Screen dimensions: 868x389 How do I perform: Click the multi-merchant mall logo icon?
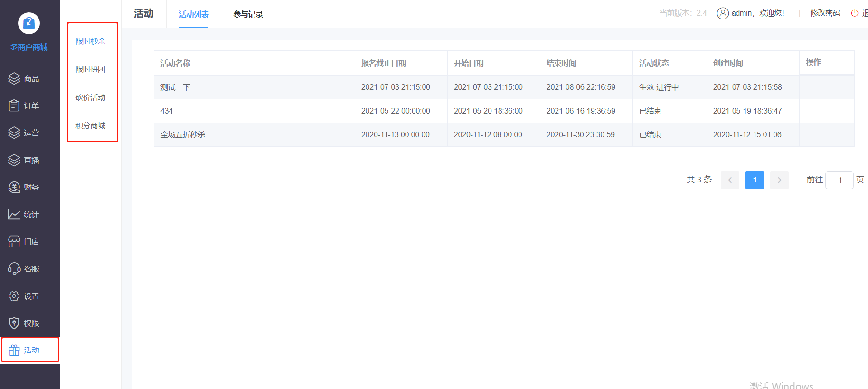29,23
